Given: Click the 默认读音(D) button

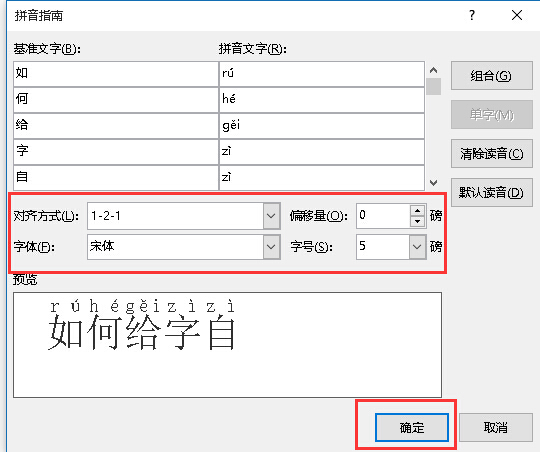Looking at the screenshot, I should coord(491,192).
